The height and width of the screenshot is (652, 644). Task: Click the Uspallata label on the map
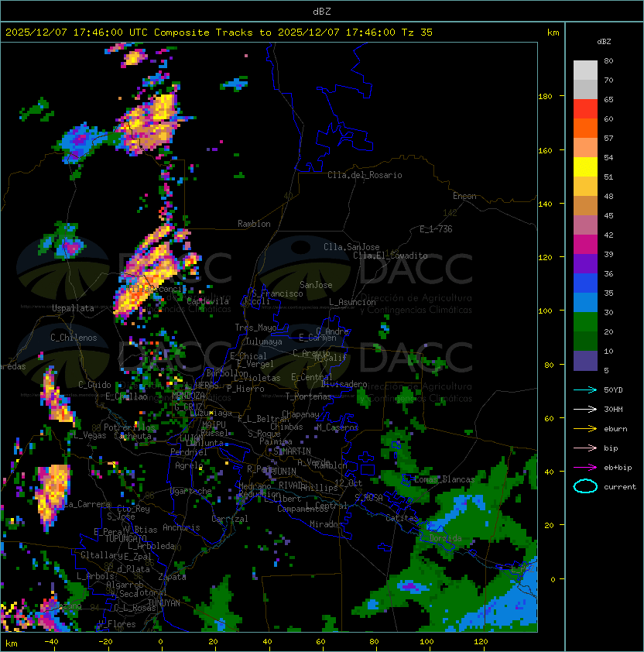pos(73,308)
